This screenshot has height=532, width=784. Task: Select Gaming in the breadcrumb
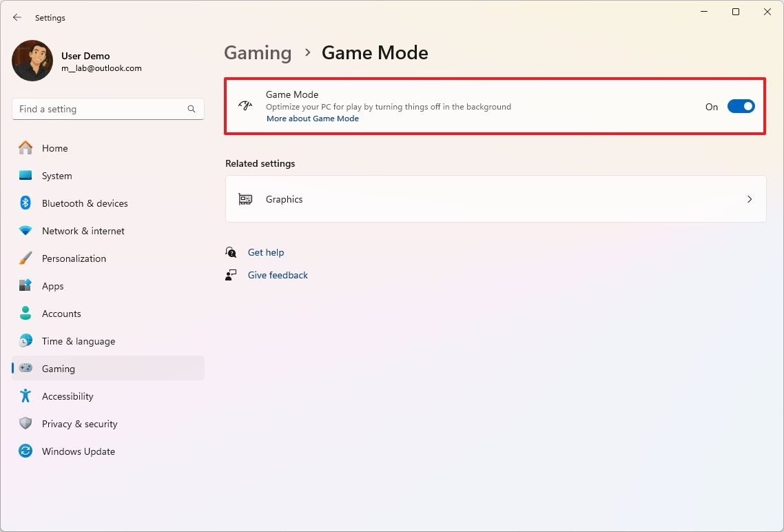(258, 52)
